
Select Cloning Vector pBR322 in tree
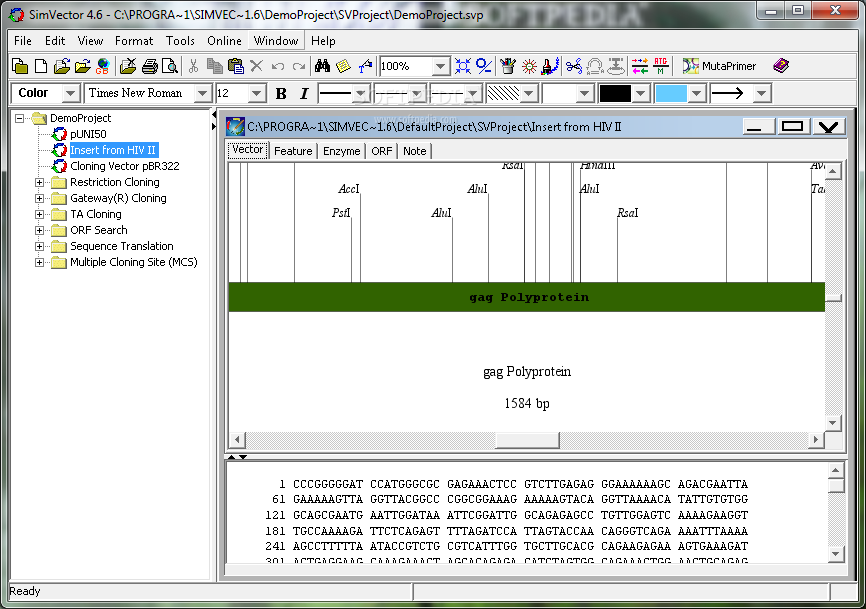coord(124,166)
